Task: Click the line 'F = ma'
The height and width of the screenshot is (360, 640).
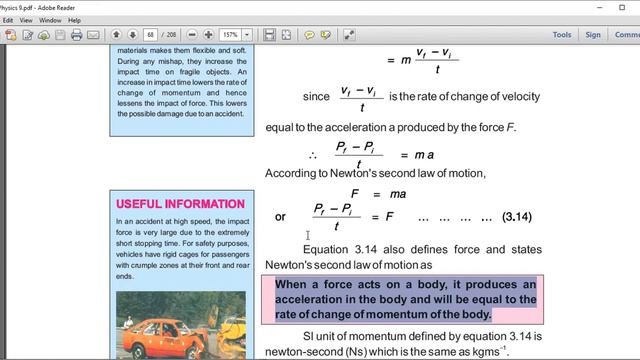Action: tap(378, 194)
